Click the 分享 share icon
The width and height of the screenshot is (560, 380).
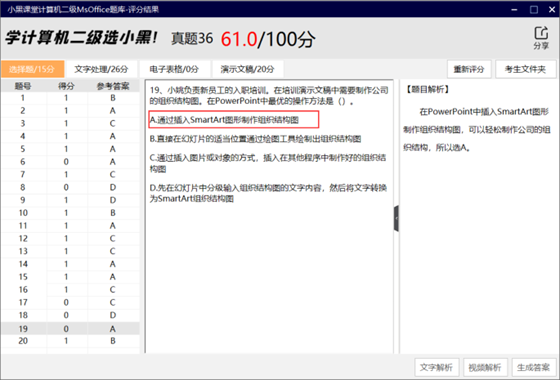(541, 38)
